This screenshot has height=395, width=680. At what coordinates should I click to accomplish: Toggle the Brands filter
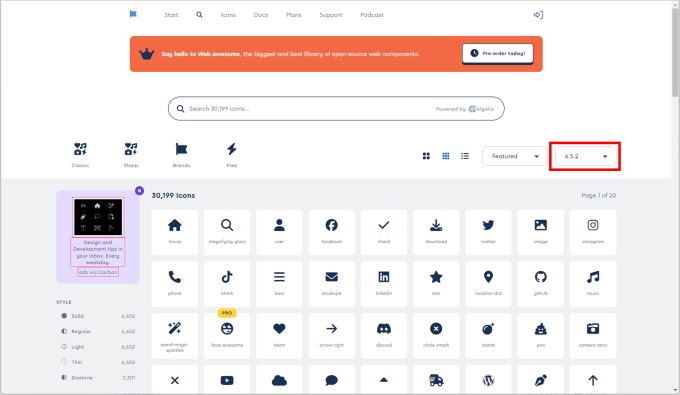tap(181, 155)
